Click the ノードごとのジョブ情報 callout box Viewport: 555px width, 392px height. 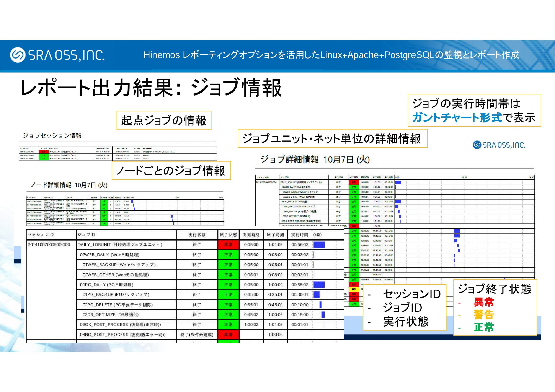coord(171,171)
